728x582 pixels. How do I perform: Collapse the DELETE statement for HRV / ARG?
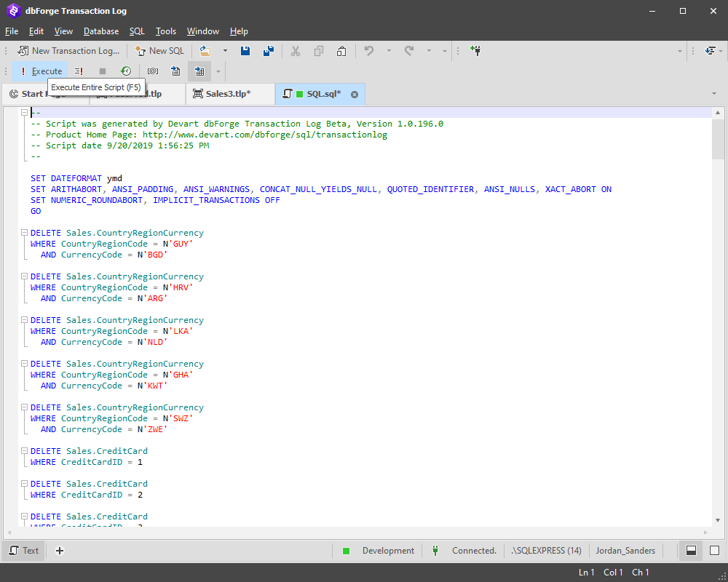tap(25, 276)
